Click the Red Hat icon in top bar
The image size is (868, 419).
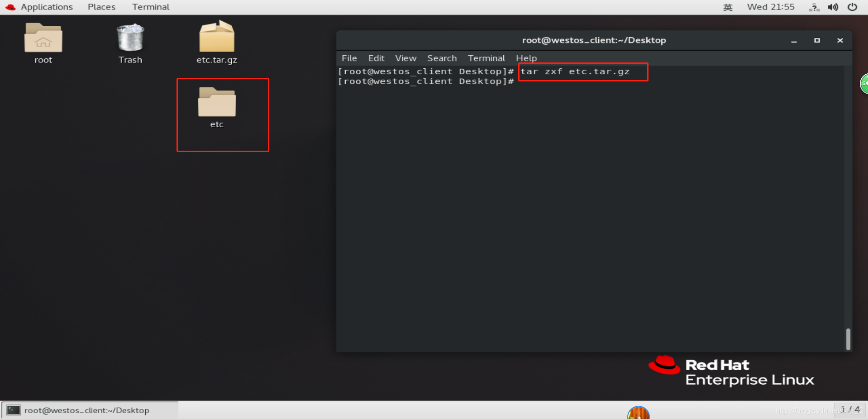coord(10,7)
